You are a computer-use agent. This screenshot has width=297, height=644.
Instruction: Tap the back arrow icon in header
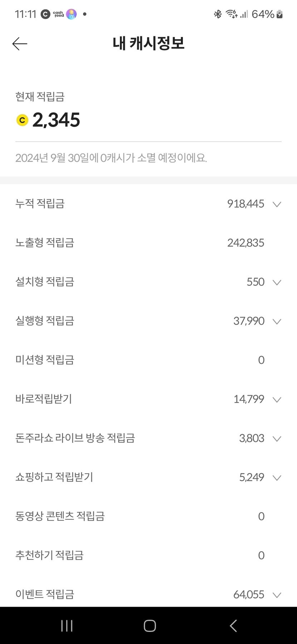point(20,44)
